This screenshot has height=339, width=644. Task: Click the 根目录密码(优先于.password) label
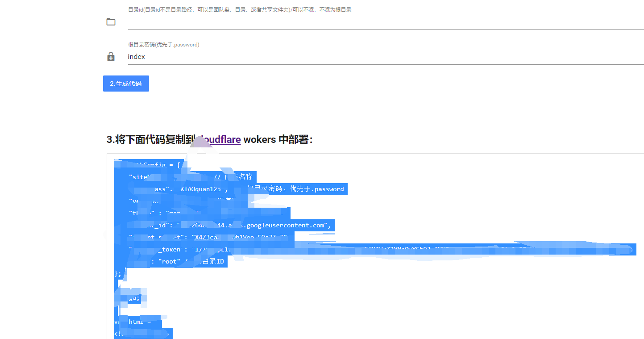(x=163, y=45)
